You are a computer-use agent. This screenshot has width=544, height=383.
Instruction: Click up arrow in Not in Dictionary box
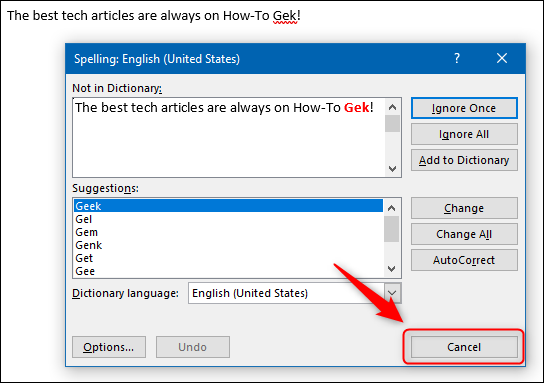(x=392, y=107)
